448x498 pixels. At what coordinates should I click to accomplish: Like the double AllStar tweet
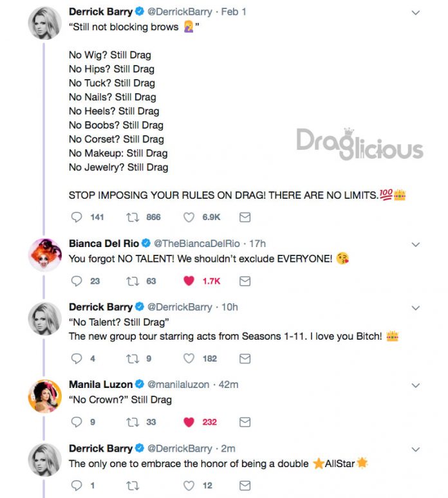click(x=189, y=486)
